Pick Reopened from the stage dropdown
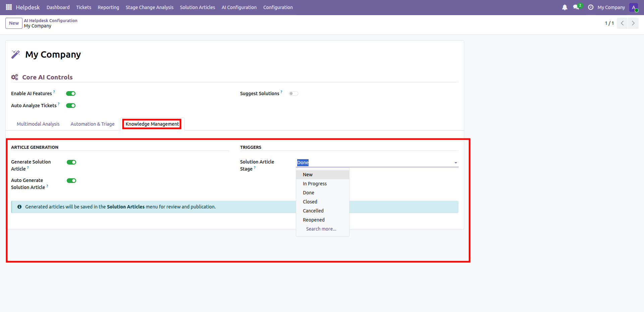 coord(323,220)
